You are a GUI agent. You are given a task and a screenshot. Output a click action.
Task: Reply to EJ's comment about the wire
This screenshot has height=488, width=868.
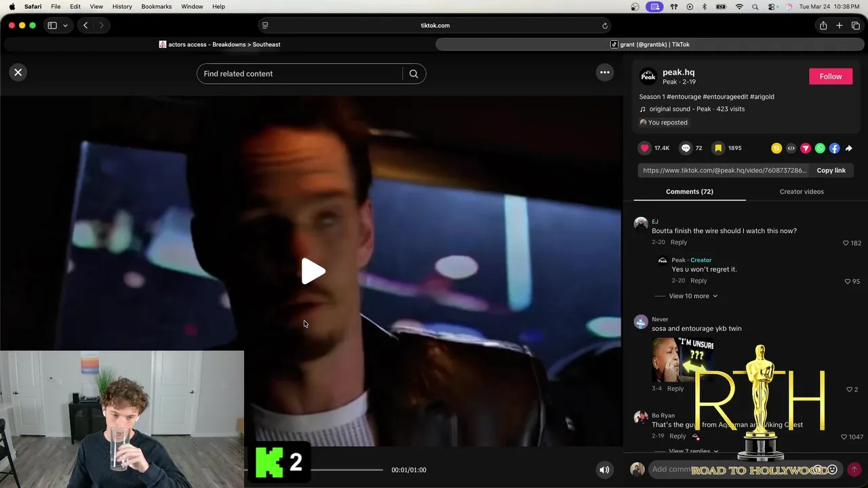tap(678, 242)
